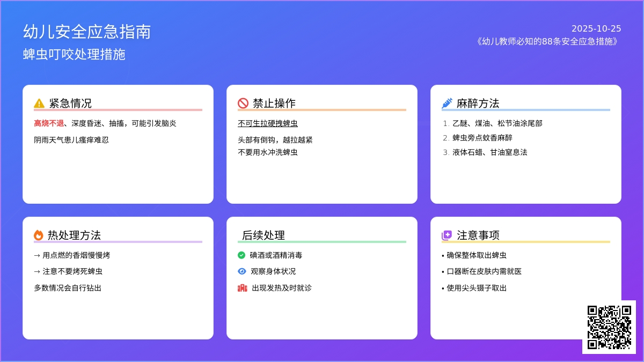Image resolution: width=644 pixels, height=362 pixels.
Task: Click the blue eye icon next to 观察身体状况
Action: [x=242, y=271]
